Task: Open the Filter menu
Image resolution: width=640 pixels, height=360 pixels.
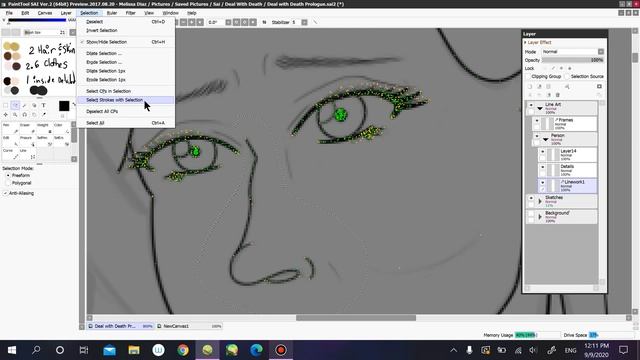Action: [130, 13]
